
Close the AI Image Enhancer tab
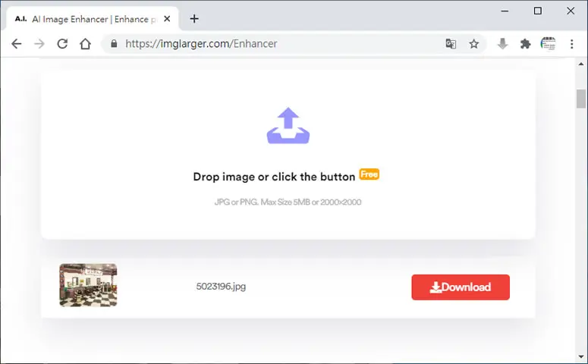point(167,19)
